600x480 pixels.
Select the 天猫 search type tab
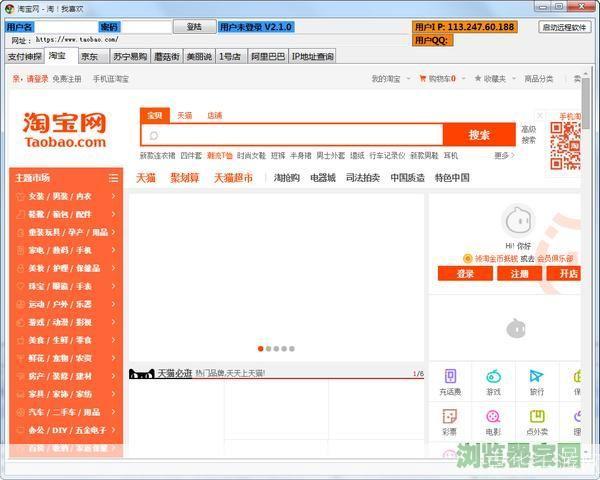point(185,116)
